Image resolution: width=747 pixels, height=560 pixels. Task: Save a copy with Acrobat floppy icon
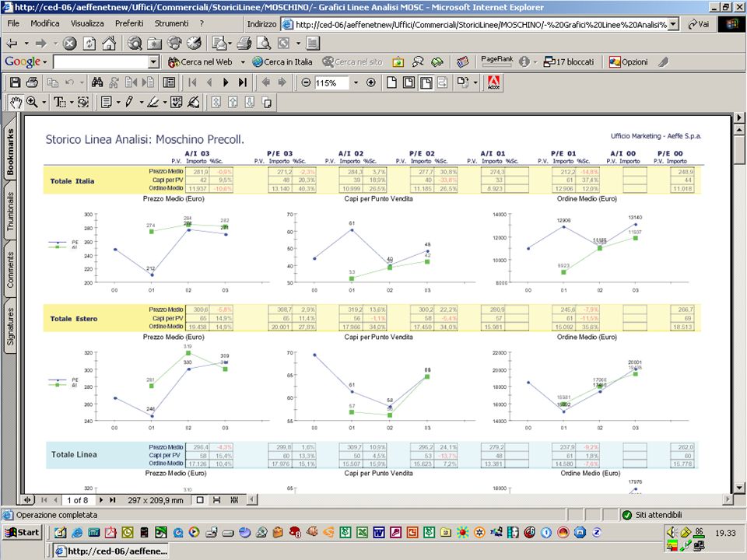coord(16,82)
